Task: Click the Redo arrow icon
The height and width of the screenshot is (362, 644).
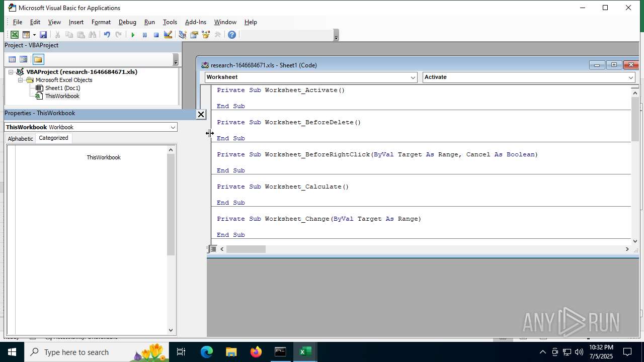Action: pyautogui.click(x=118, y=35)
